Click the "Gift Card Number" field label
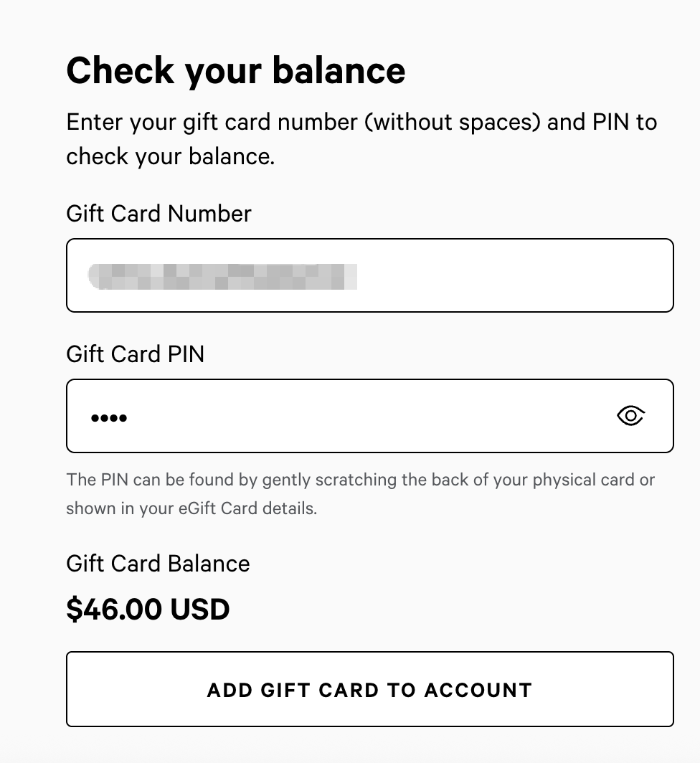Viewport: 700px width, 763px height. [159, 214]
